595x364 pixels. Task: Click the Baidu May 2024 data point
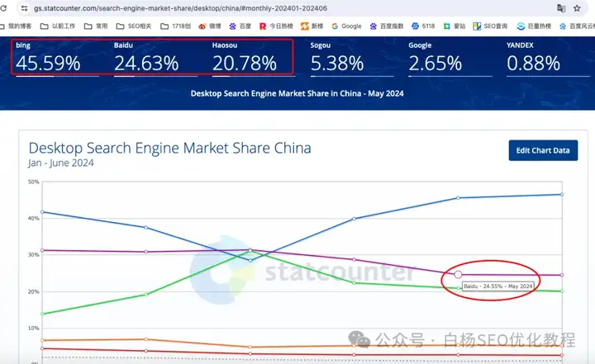click(459, 274)
